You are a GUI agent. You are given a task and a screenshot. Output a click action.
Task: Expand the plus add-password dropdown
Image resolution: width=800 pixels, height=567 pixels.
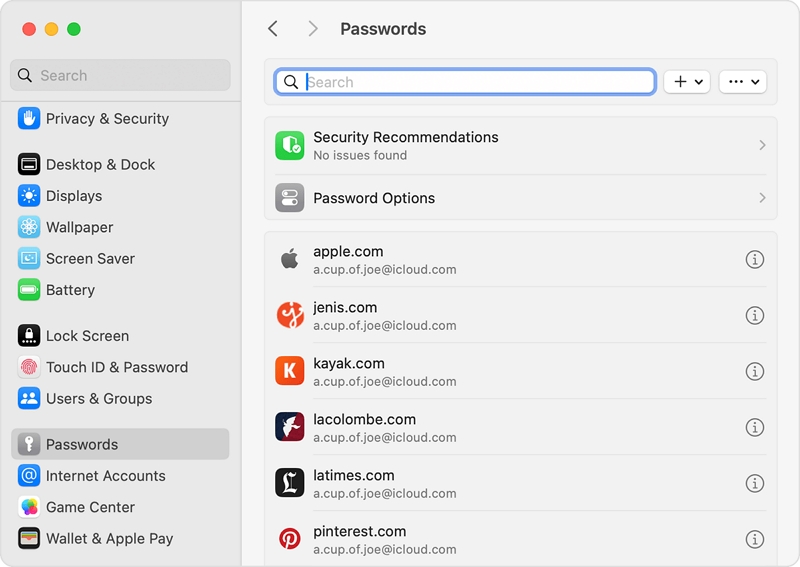[x=687, y=82]
